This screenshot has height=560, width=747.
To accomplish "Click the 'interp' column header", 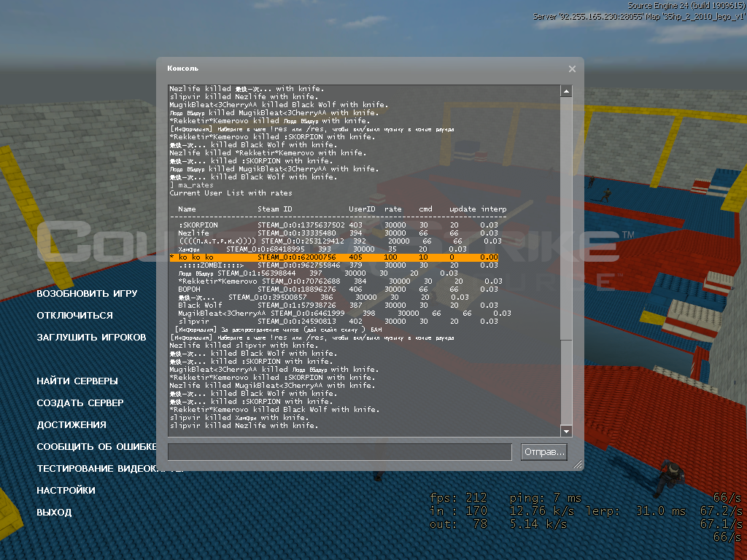I will click(494, 209).
